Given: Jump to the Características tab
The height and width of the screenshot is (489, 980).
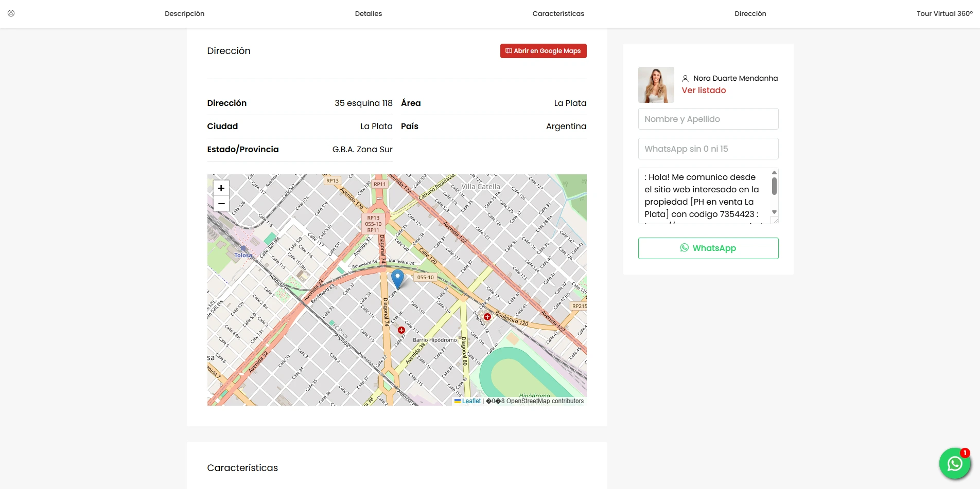Looking at the screenshot, I should pos(558,14).
